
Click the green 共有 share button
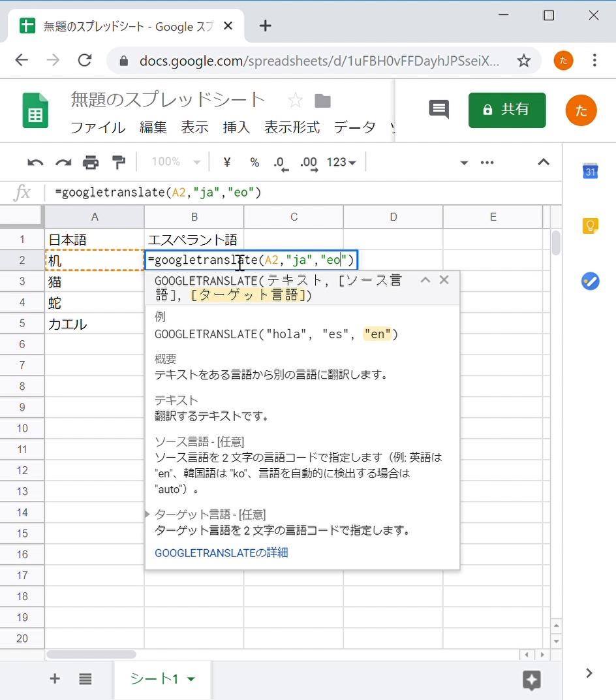(x=507, y=110)
